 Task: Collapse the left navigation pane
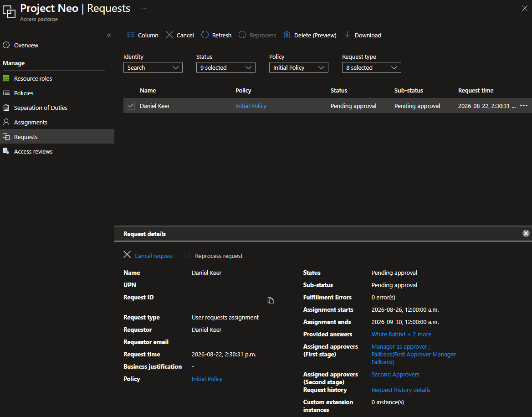coord(109,35)
